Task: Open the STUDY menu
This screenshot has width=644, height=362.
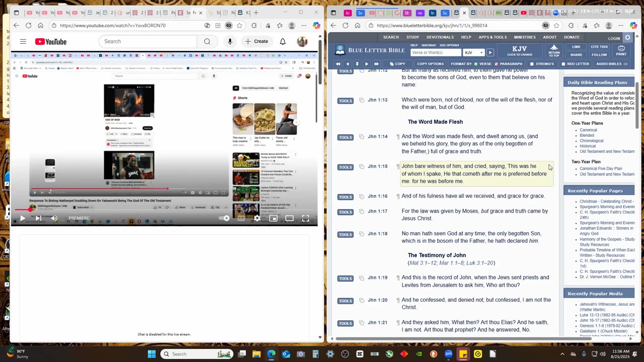Action: [x=413, y=37]
